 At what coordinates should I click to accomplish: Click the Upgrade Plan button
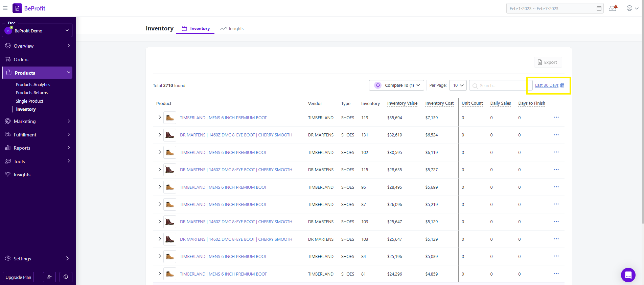(18, 277)
